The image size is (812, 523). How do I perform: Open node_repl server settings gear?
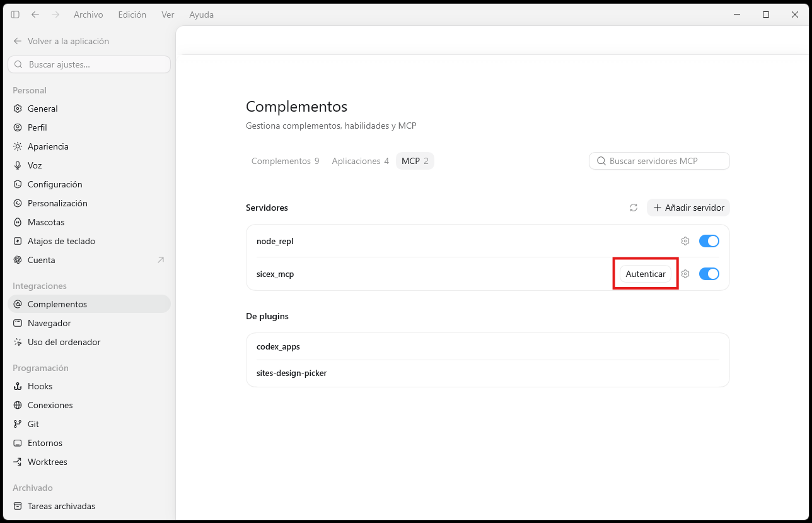[x=685, y=241]
